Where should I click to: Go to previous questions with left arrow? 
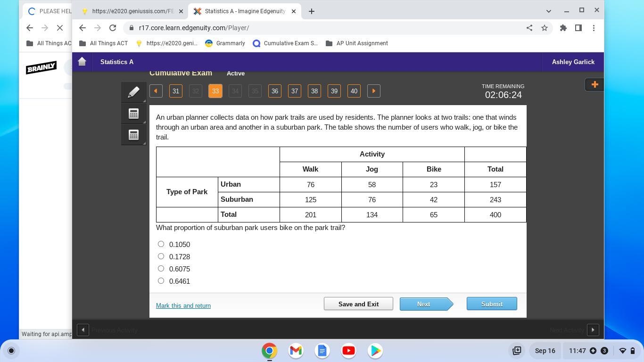[156, 91]
